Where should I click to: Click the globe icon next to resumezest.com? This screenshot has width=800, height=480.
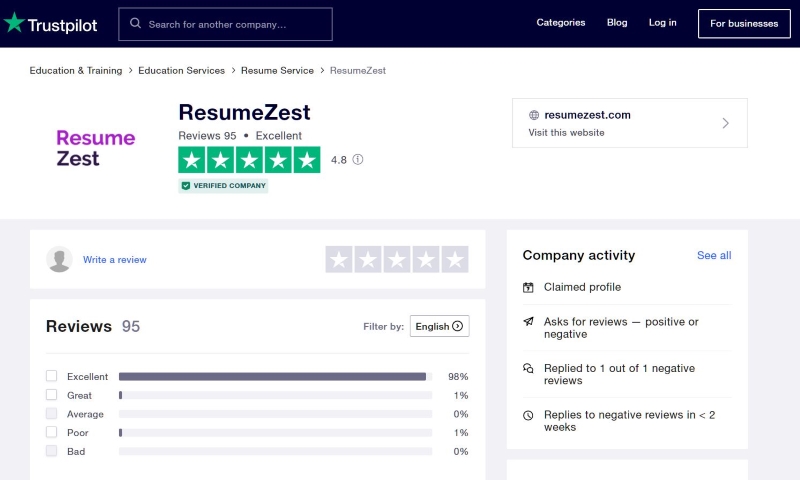tap(534, 115)
